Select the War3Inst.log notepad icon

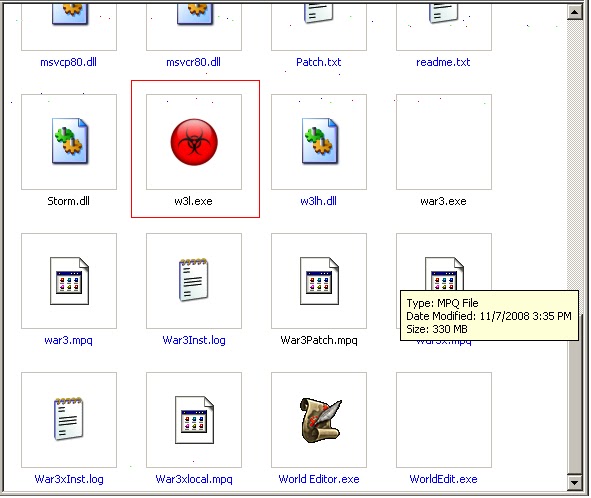click(x=194, y=280)
